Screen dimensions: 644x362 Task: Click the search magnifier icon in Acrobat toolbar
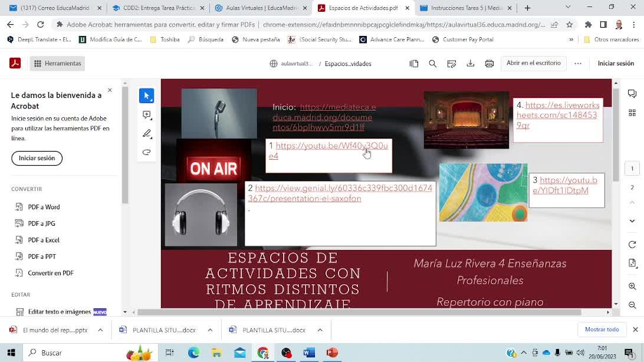point(433,64)
